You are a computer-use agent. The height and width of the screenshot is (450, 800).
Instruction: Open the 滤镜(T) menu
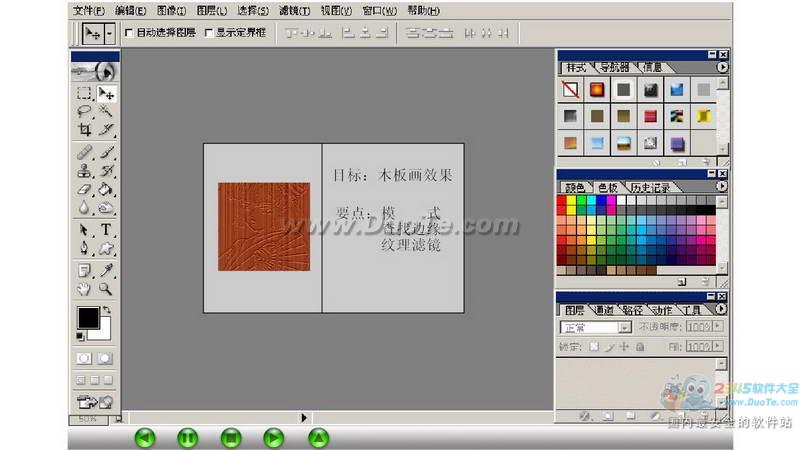(294, 10)
